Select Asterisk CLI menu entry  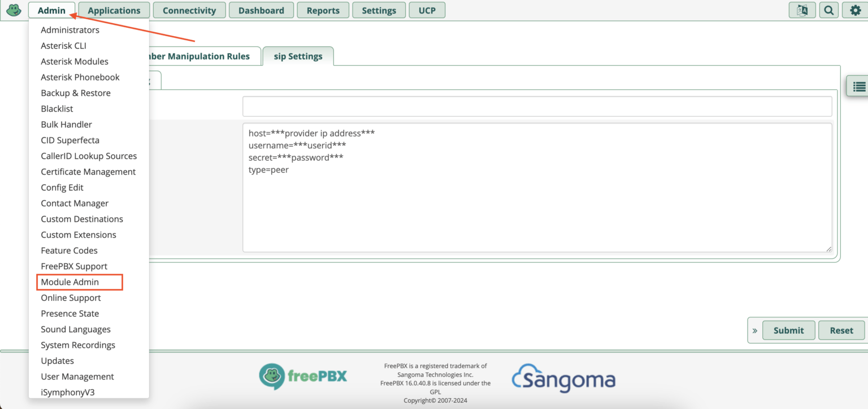63,46
